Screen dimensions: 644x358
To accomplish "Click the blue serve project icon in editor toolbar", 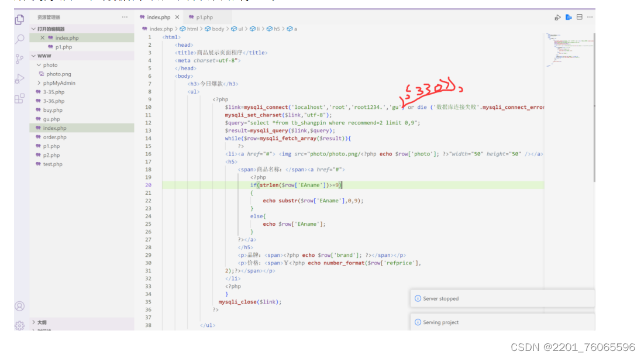I will 569,17.
